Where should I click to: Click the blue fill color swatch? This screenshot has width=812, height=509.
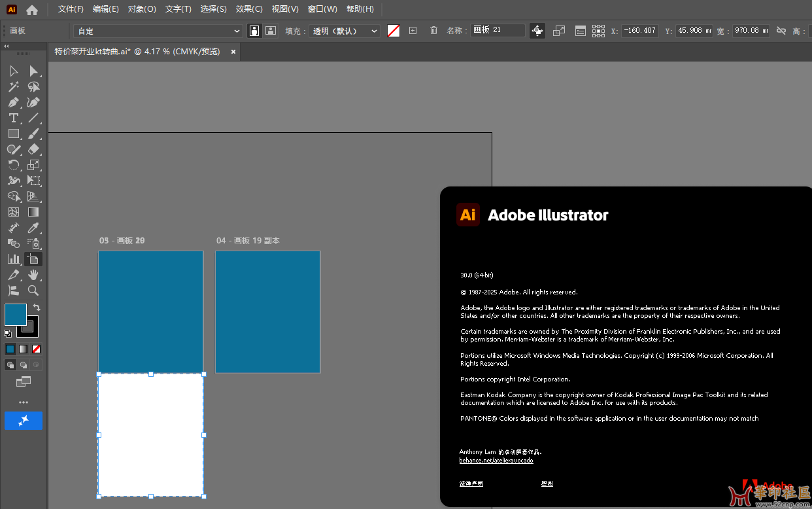click(x=15, y=315)
